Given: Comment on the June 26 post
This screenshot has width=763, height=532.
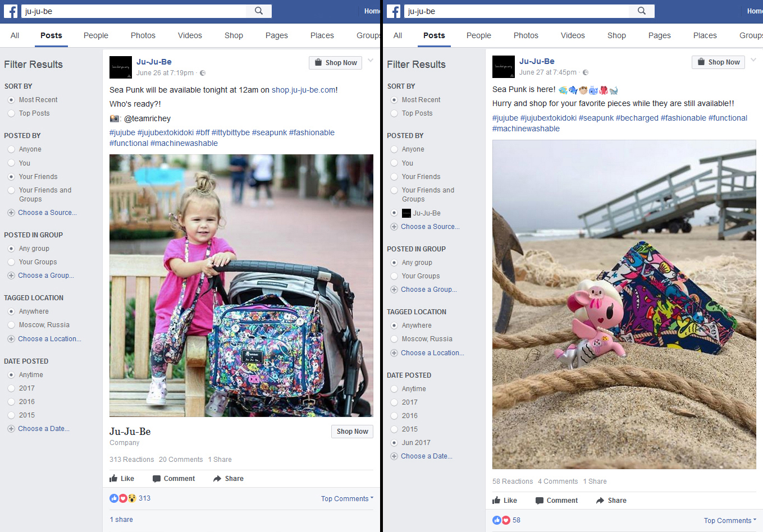Looking at the screenshot, I should tap(174, 479).
